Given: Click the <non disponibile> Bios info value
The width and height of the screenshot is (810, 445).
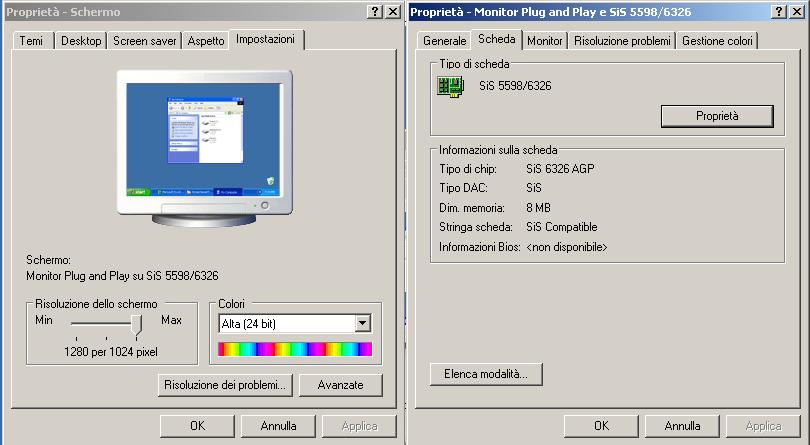Looking at the screenshot, I should [567, 247].
